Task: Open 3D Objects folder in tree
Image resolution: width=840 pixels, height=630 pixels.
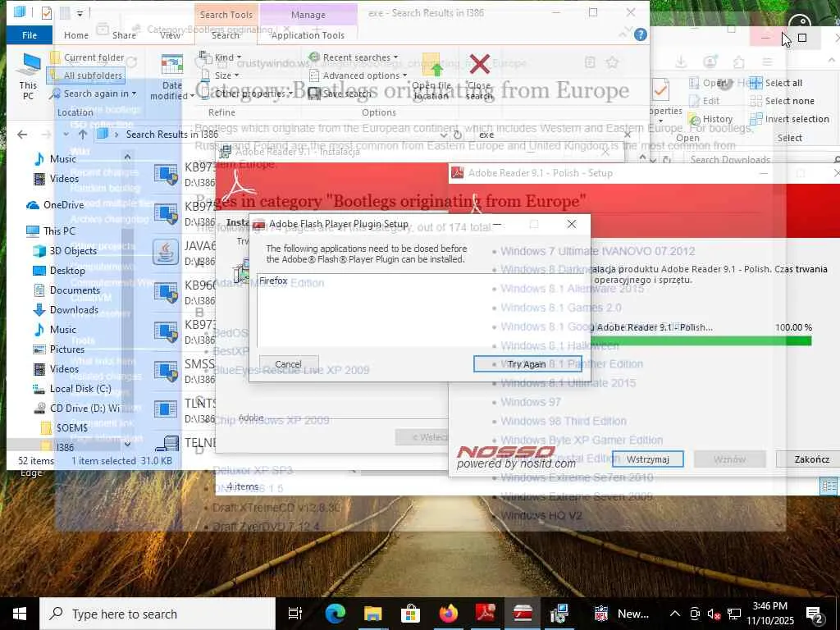Action: pyautogui.click(x=66, y=251)
